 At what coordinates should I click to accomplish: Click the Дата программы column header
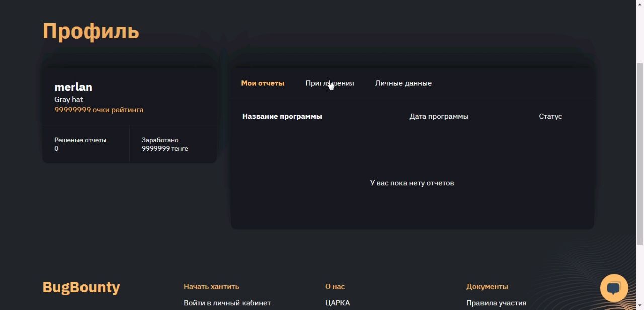tap(439, 116)
